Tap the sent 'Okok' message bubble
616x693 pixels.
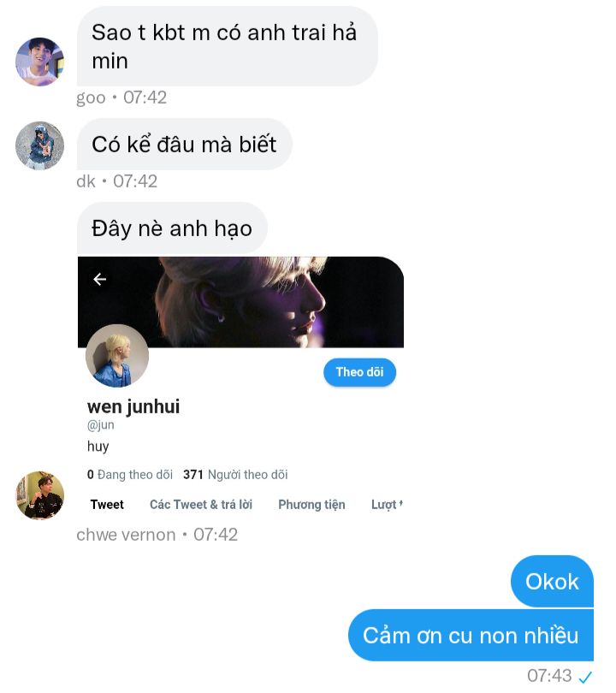pyautogui.click(x=552, y=581)
